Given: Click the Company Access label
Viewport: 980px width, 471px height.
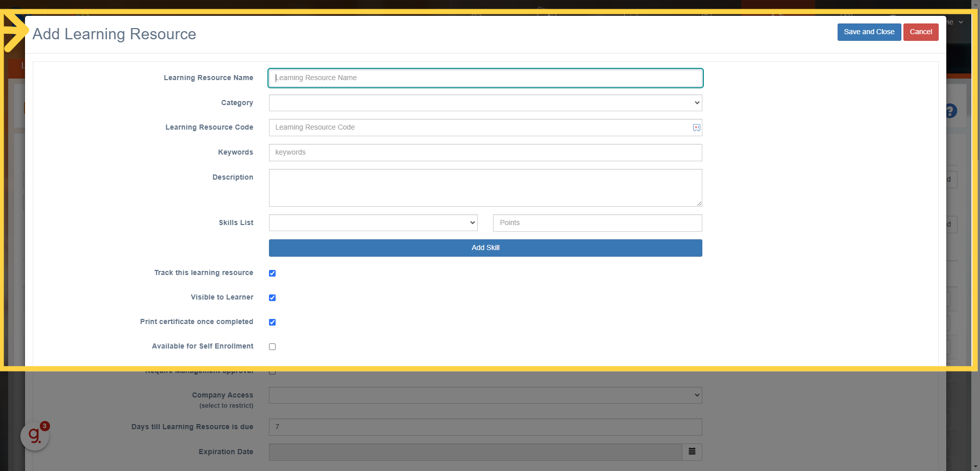Looking at the screenshot, I should [x=223, y=395].
